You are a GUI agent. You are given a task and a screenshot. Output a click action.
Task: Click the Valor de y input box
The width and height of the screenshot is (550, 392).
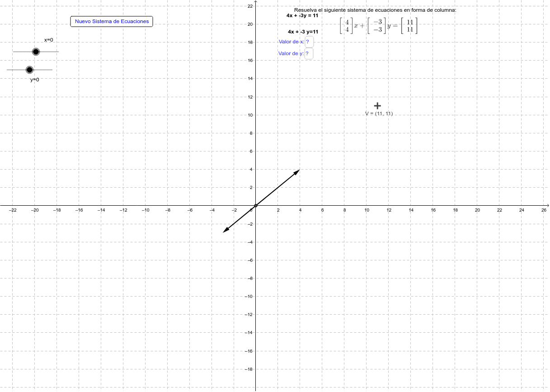tap(309, 53)
